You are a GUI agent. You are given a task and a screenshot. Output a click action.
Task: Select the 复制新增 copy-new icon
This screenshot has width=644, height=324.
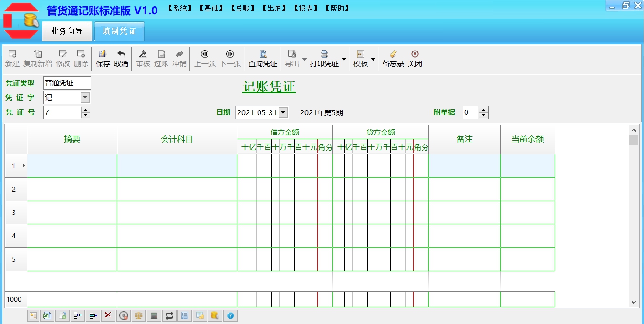tap(37, 58)
